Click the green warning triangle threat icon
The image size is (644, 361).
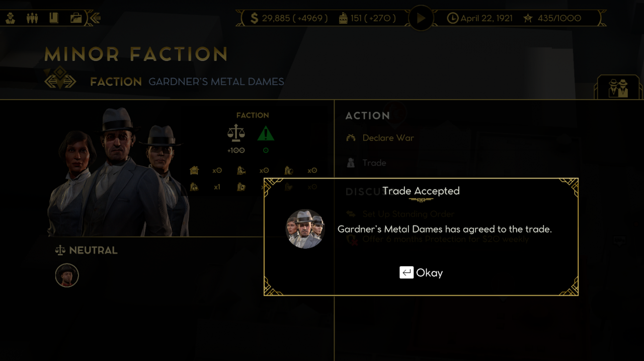tap(266, 133)
